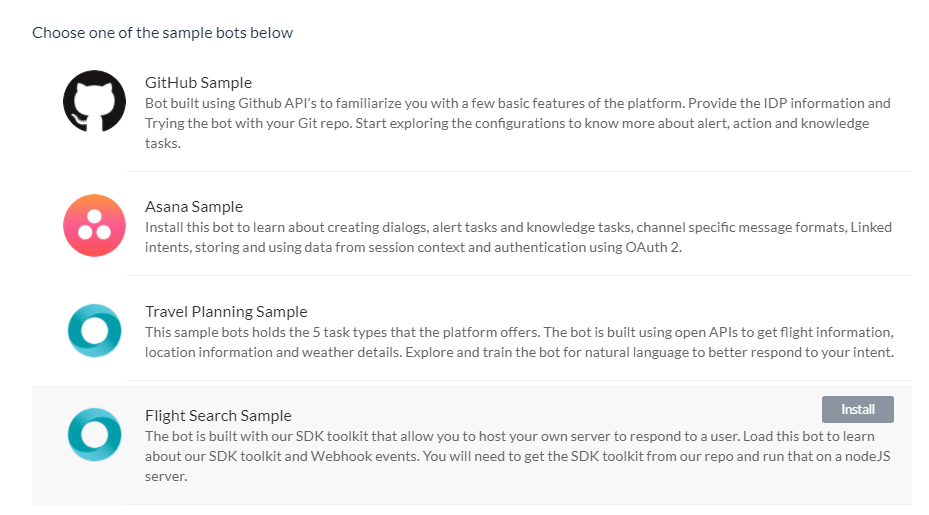Click the Flight Search description about SDK toolkit
929x515 pixels.
tap(518, 456)
